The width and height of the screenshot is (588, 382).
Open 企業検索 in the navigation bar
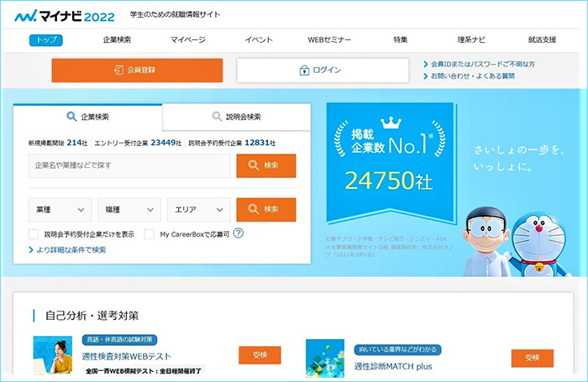click(x=117, y=39)
